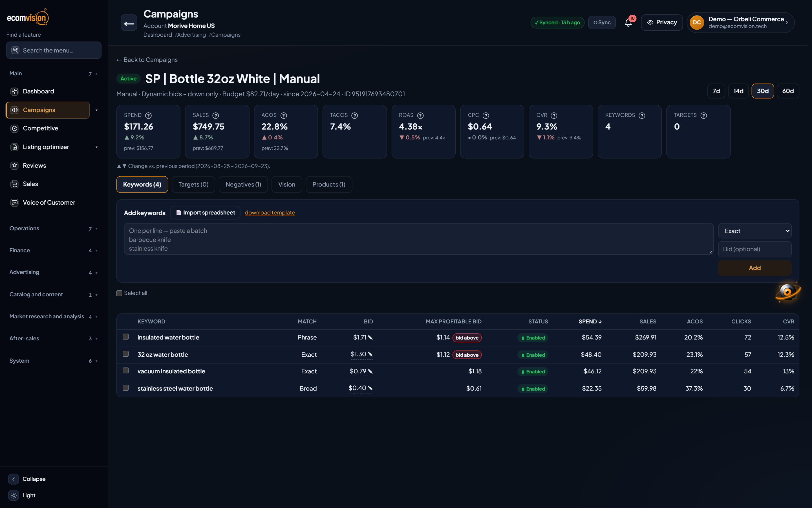This screenshot has height=508, width=812.
Task: Open the Exact match type dropdown
Action: click(x=754, y=231)
